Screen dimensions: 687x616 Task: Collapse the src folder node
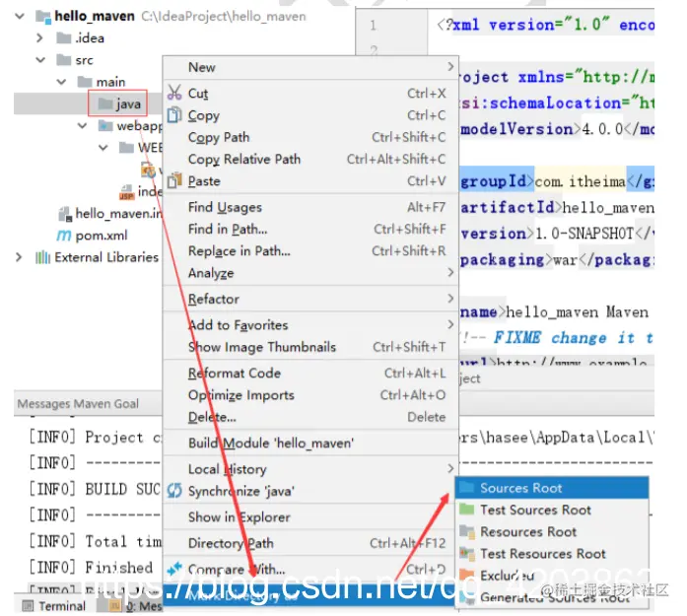(40, 59)
